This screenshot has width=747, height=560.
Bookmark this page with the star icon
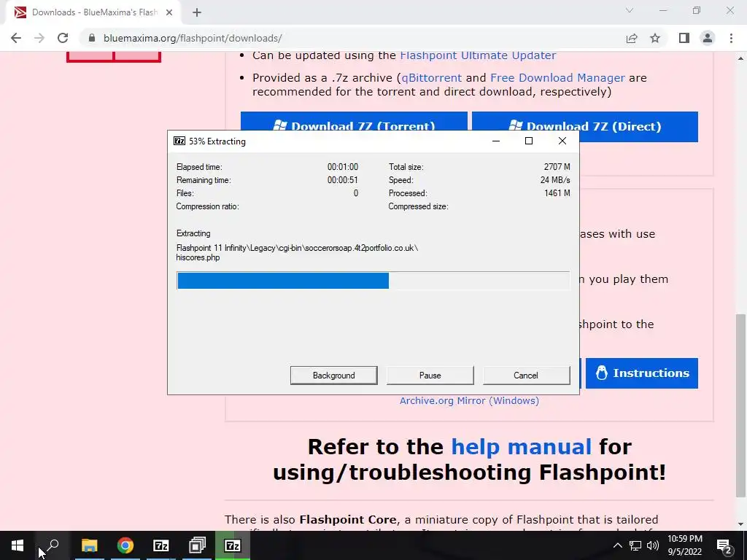(x=655, y=38)
